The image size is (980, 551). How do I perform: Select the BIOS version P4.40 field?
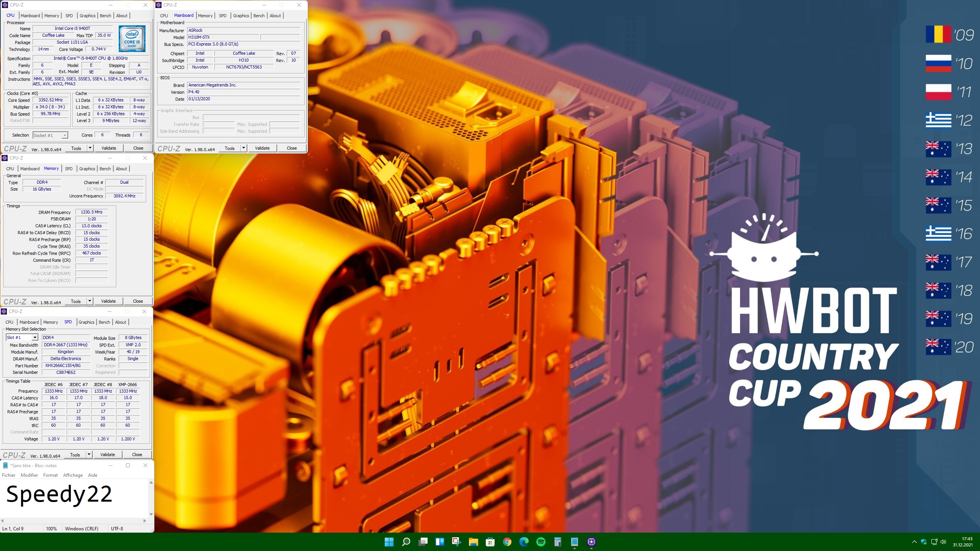tap(243, 92)
